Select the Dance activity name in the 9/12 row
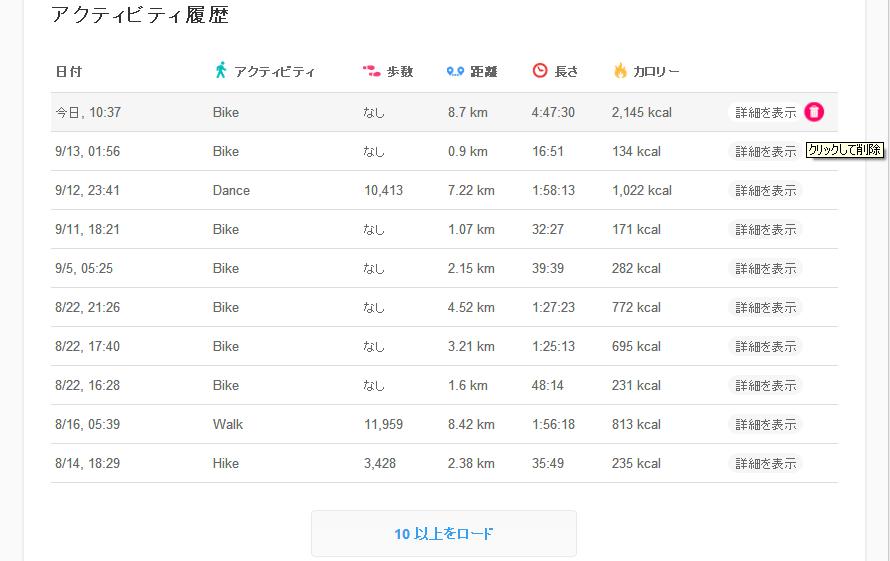This screenshot has width=890, height=561. pyautogui.click(x=231, y=191)
